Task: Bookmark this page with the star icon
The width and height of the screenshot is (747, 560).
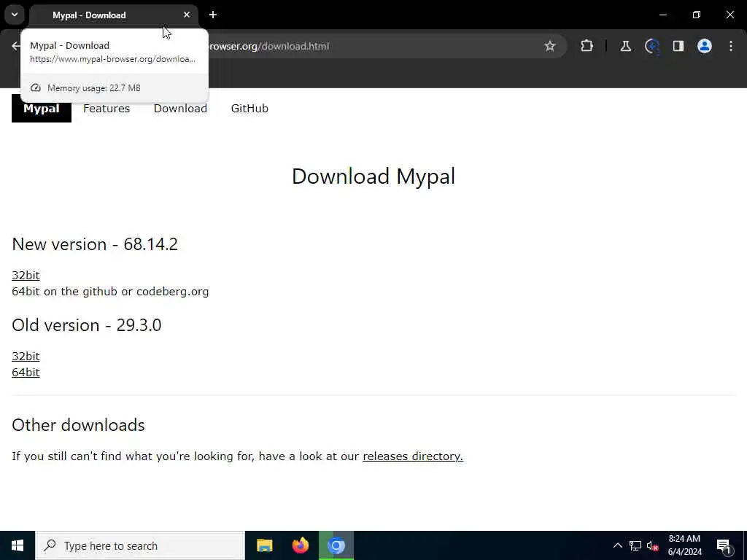Action: click(x=550, y=46)
